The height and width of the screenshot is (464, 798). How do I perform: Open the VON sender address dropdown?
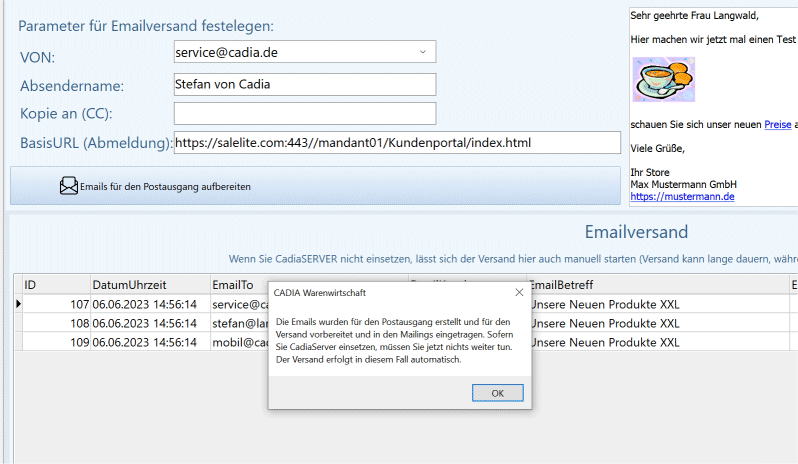tap(422, 52)
